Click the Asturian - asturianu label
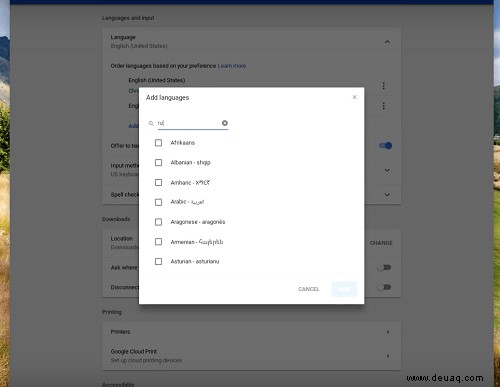The height and width of the screenshot is (387, 500). [195, 261]
